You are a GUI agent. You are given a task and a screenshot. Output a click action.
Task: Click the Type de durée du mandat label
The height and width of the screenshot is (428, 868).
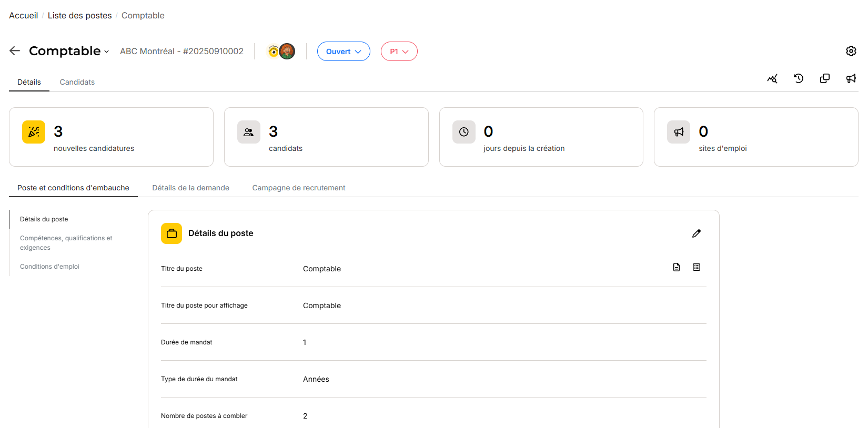click(199, 379)
